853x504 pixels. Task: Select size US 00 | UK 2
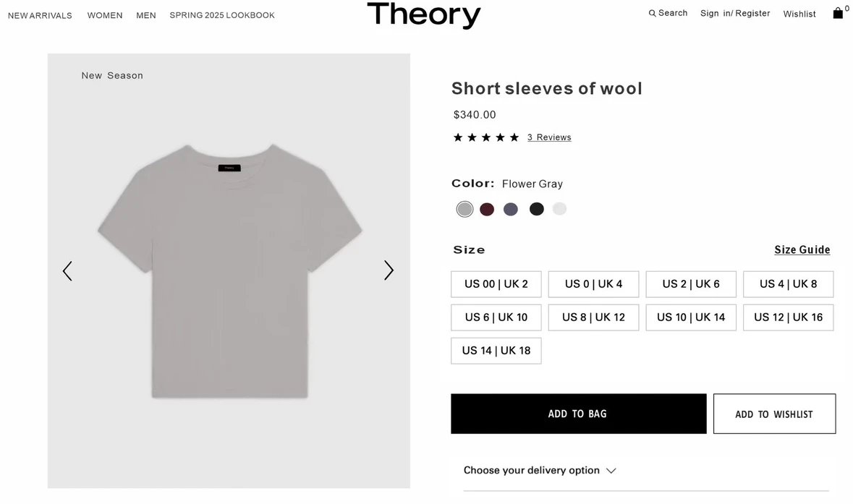point(496,284)
